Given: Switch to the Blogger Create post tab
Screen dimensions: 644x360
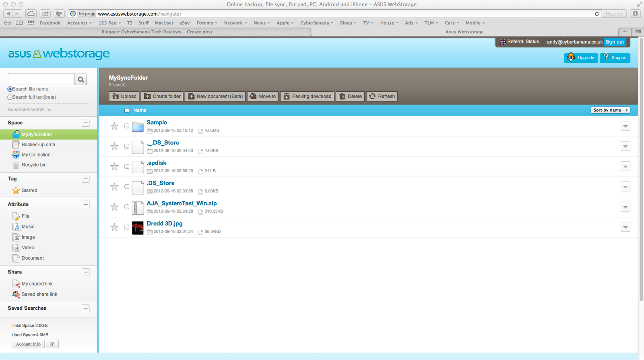Looking at the screenshot, I should point(157,32).
